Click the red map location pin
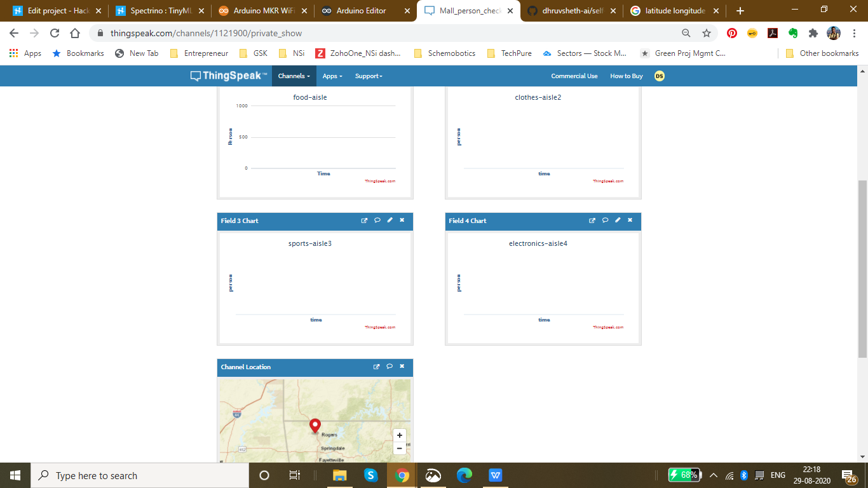The height and width of the screenshot is (488, 868). click(x=315, y=425)
